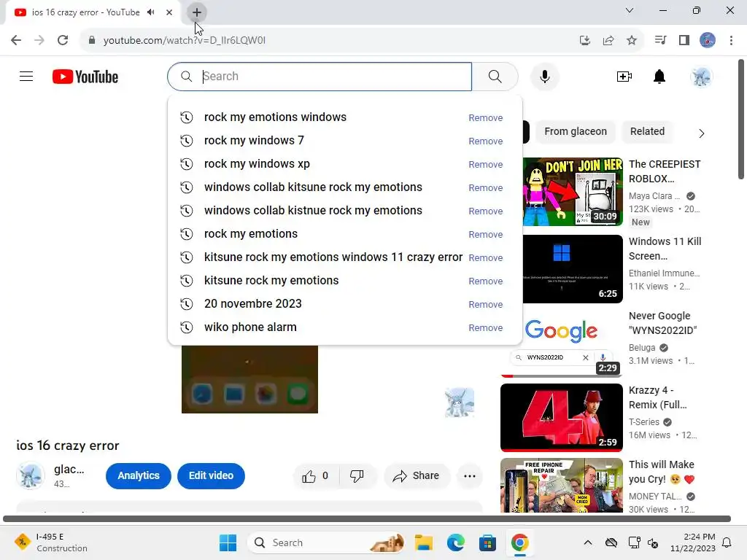Screen dimensions: 747x560
Task: Open Windows notification bell in tray
Action: 727,542
